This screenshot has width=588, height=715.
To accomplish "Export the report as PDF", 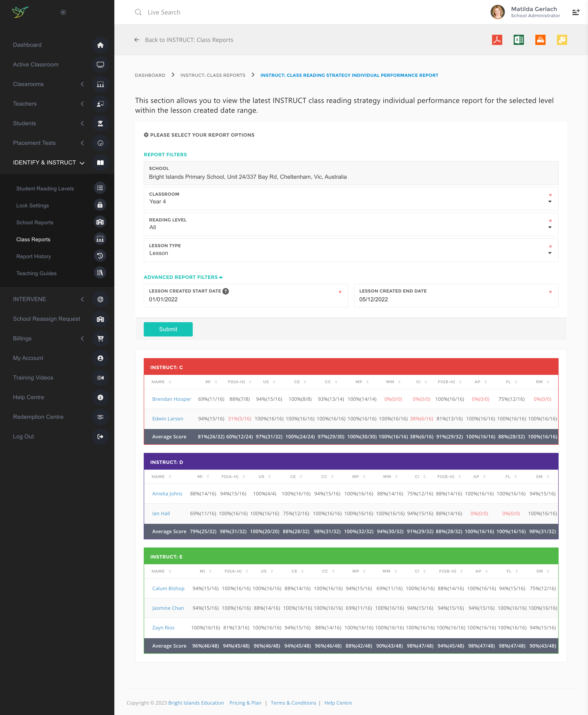I will point(497,40).
